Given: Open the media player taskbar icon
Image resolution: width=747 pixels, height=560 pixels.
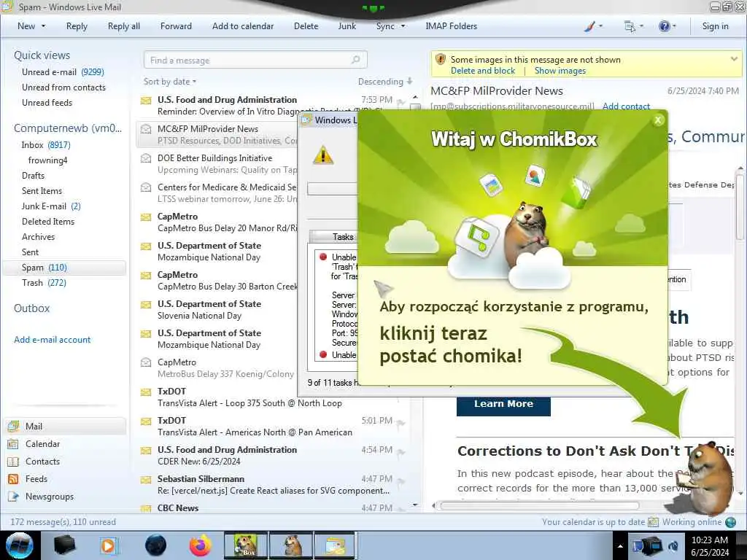Looking at the screenshot, I should coord(109,545).
